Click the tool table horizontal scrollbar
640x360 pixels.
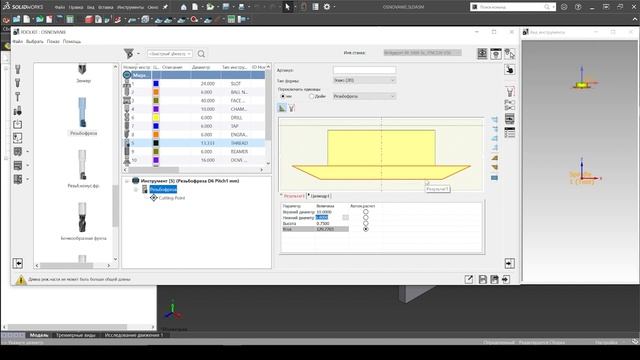point(194,169)
